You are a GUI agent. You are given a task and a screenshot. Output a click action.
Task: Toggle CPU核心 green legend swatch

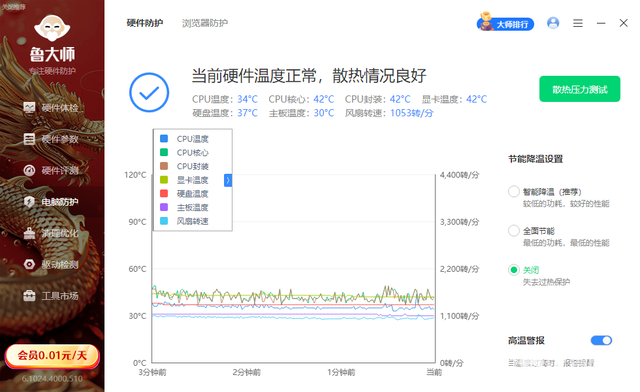point(164,152)
